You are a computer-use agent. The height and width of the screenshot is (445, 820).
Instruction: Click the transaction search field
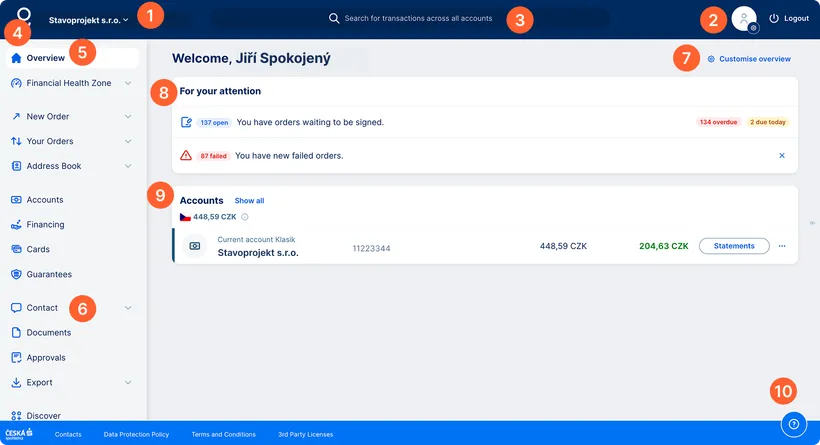tap(411, 19)
